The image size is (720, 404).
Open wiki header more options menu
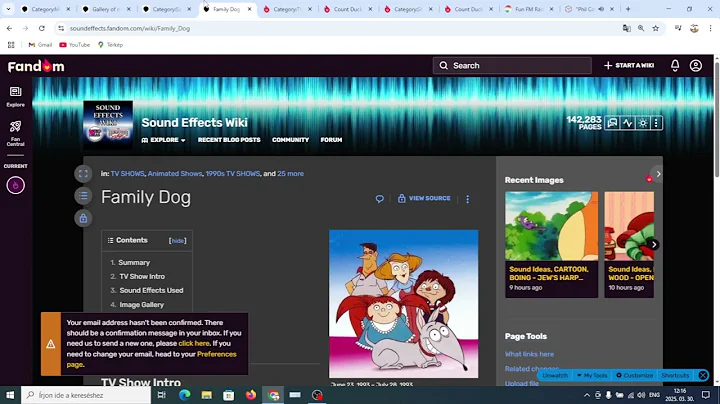point(656,123)
